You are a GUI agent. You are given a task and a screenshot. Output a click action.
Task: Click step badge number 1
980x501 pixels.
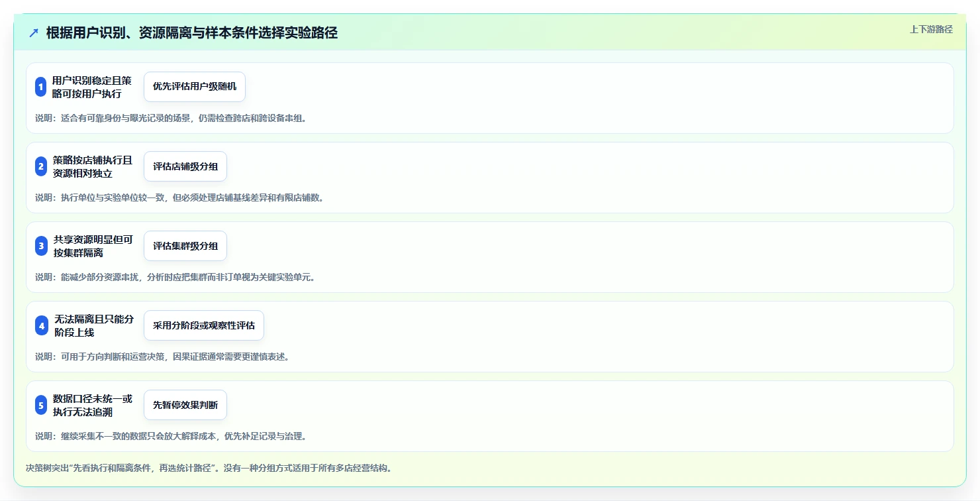point(41,87)
